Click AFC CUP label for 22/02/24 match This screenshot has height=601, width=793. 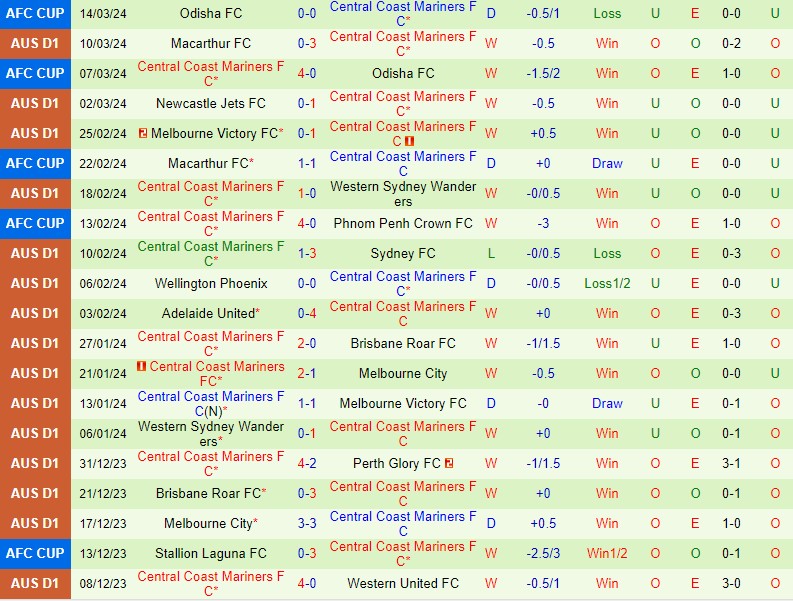point(35,163)
